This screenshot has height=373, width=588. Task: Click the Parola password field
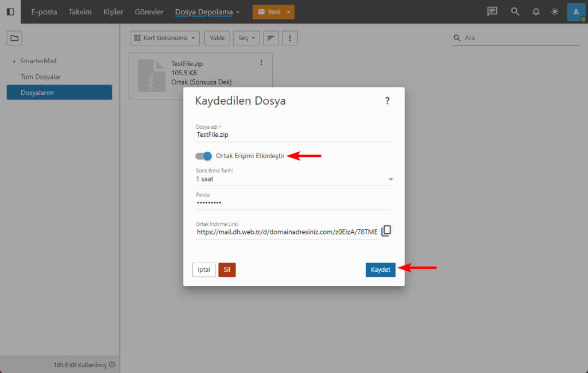[293, 202]
